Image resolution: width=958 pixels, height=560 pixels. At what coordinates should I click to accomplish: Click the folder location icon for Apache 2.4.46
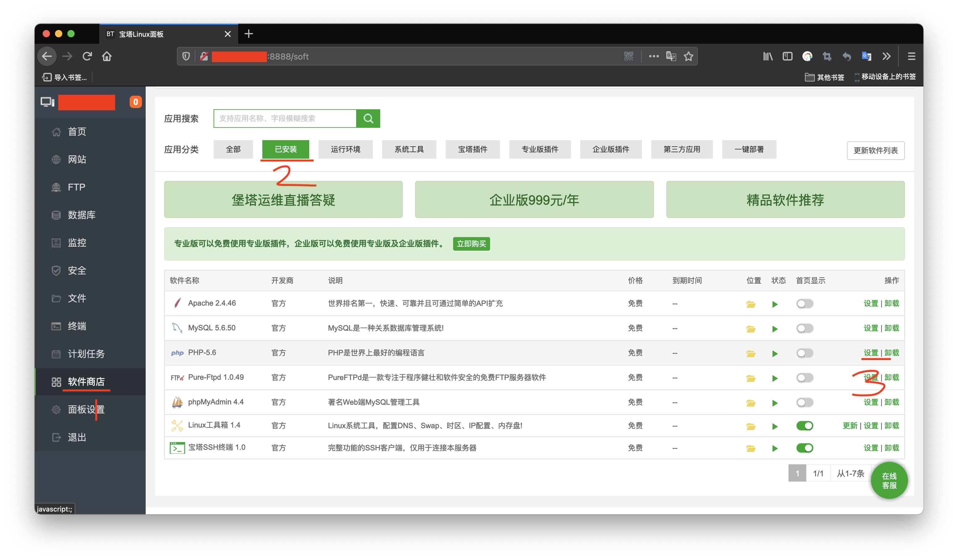pyautogui.click(x=751, y=303)
